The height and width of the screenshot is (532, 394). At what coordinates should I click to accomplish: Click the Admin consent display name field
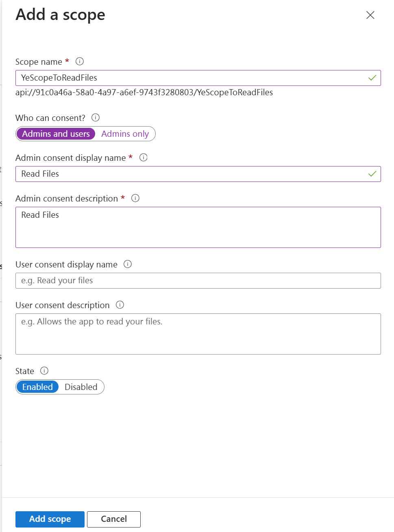pos(198,174)
